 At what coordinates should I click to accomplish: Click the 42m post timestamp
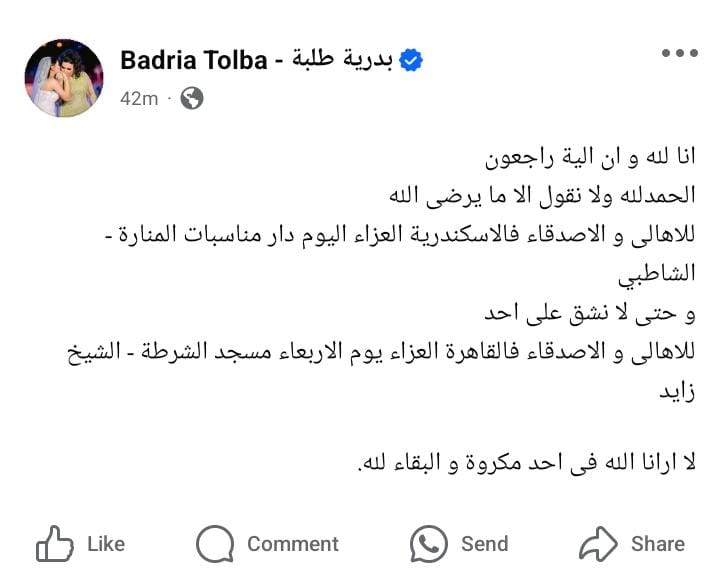(138, 98)
